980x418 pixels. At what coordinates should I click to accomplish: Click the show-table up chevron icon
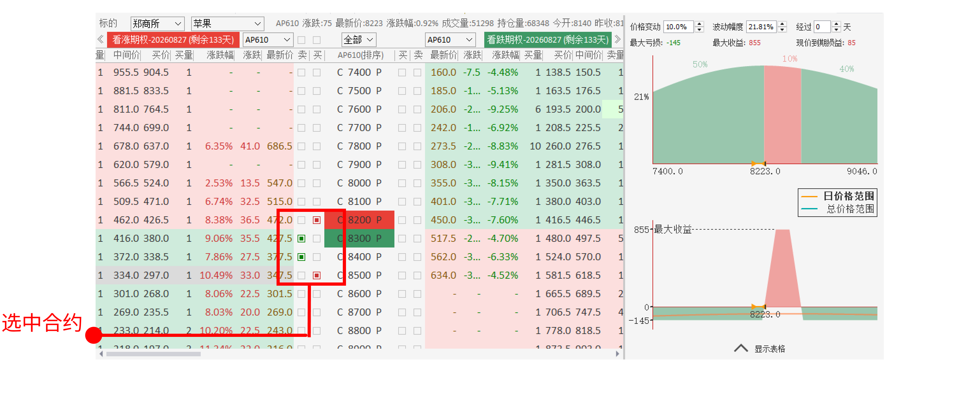740,348
